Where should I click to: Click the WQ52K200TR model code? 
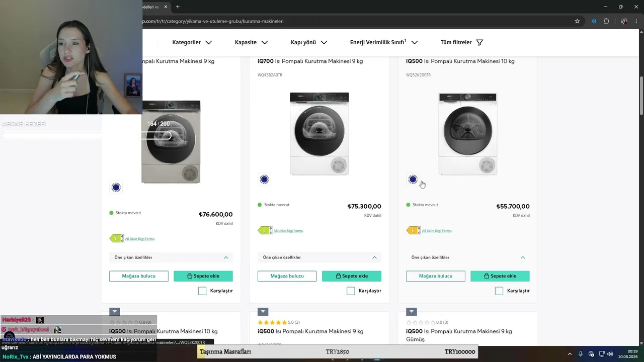[x=419, y=75]
